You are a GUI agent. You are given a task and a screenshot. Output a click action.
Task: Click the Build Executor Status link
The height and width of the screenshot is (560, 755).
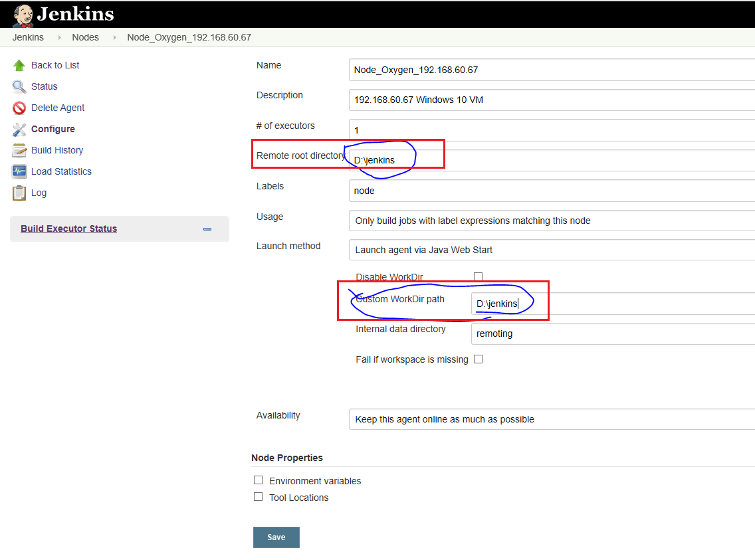click(69, 229)
